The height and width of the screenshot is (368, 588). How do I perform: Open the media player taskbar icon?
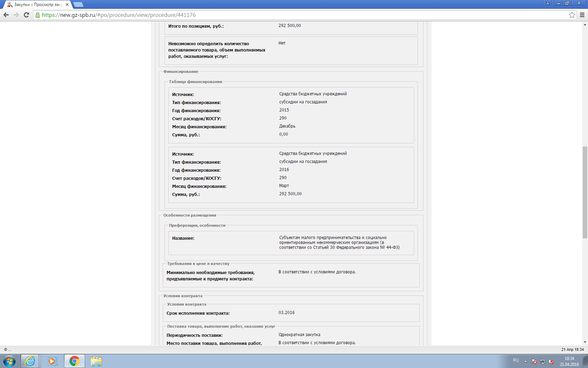click(52, 361)
